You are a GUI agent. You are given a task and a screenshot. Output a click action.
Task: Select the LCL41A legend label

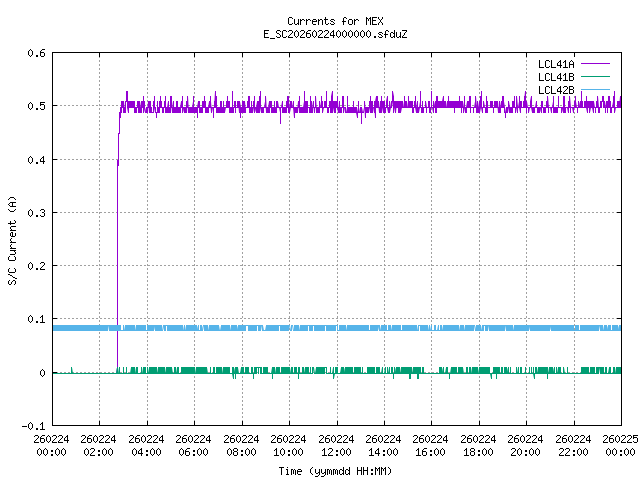555,64
